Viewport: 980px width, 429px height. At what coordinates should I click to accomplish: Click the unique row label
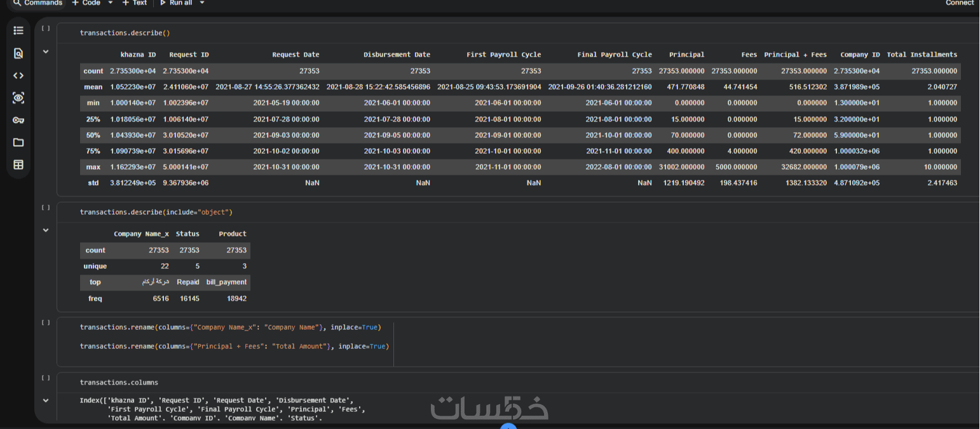(x=95, y=266)
